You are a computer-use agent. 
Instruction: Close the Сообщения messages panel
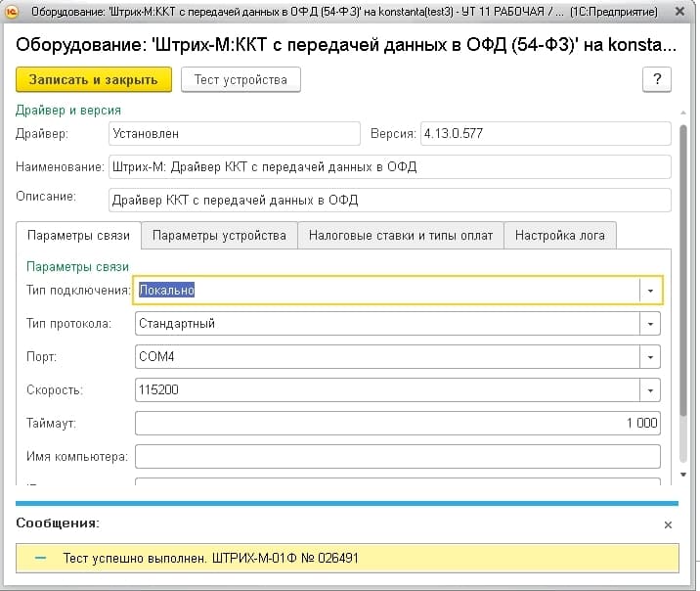click(668, 524)
